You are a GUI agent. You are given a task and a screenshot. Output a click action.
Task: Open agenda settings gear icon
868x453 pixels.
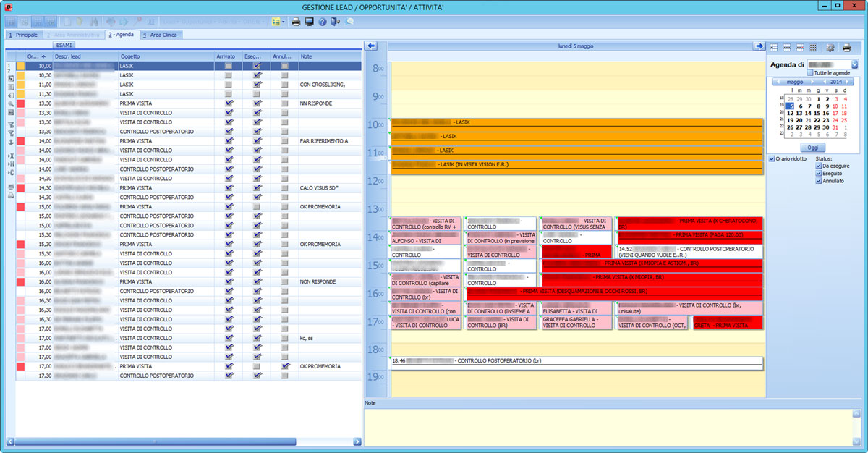[830, 48]
